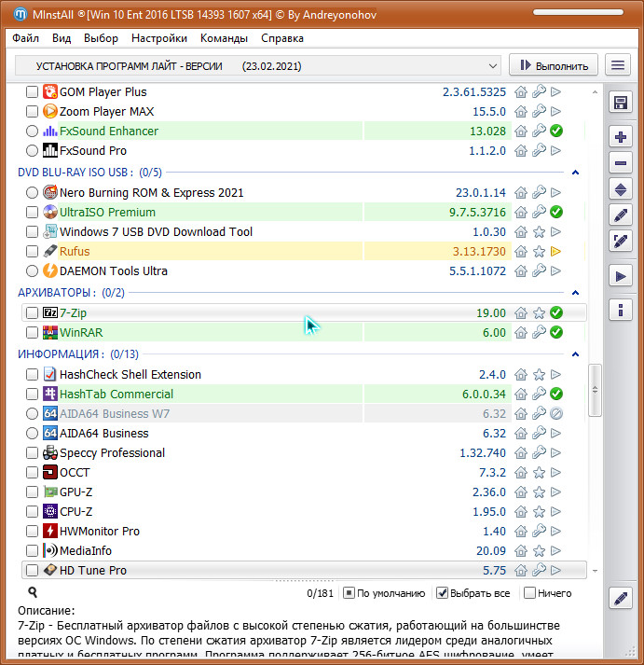Click home icon in Nero Burning ROM row
This screenshot has width=644, height=665.
click(521, 192)
